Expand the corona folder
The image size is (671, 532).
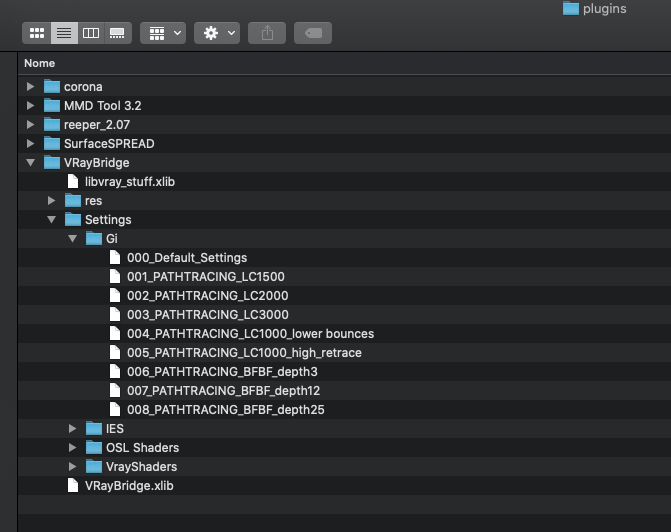[x=30, y=86]
